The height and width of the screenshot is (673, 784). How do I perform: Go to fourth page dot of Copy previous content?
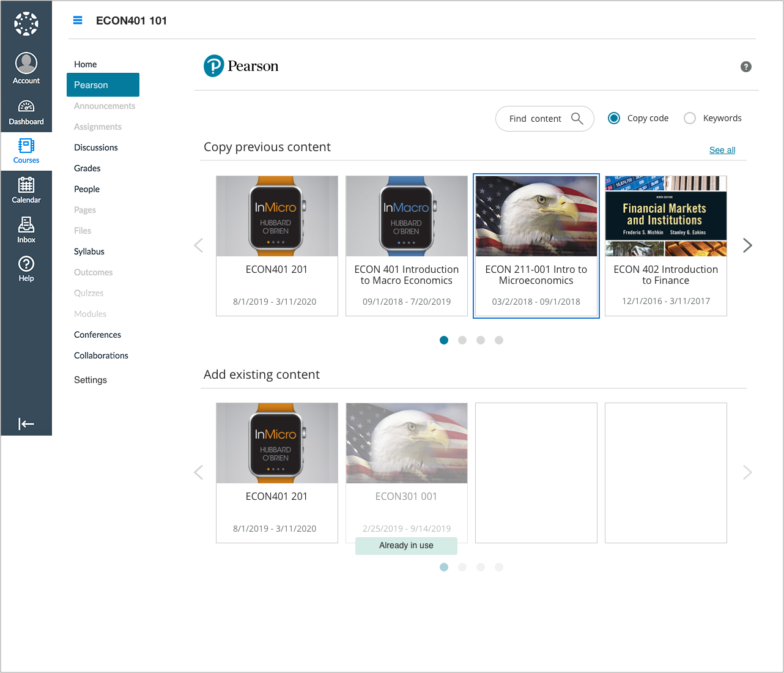point(499,340)
